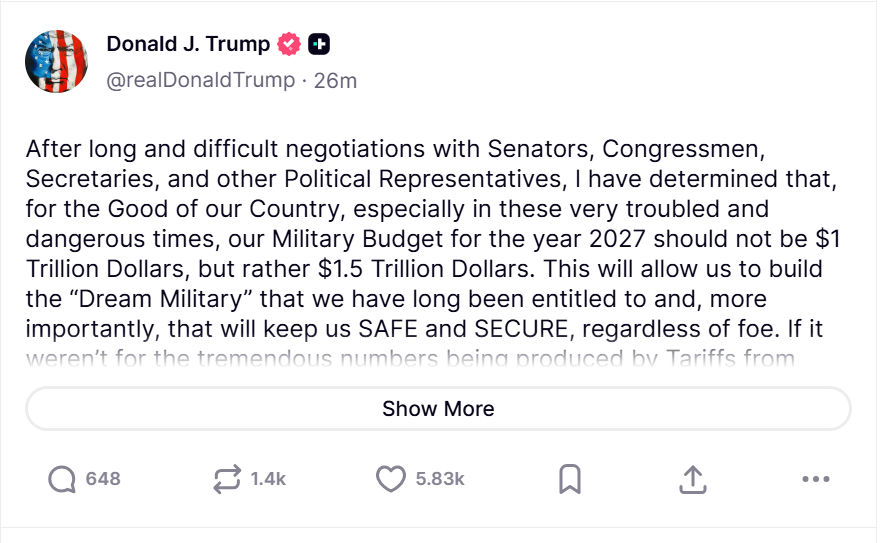Click the 1.4k ReTruth count
Viewport: 881px width, 543px height.
[268, 479]
